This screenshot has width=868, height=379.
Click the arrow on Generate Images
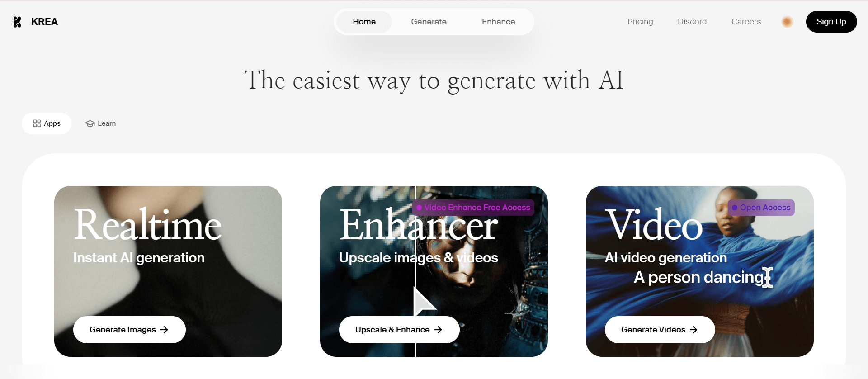pyautogui.click(x=165, y=330)
